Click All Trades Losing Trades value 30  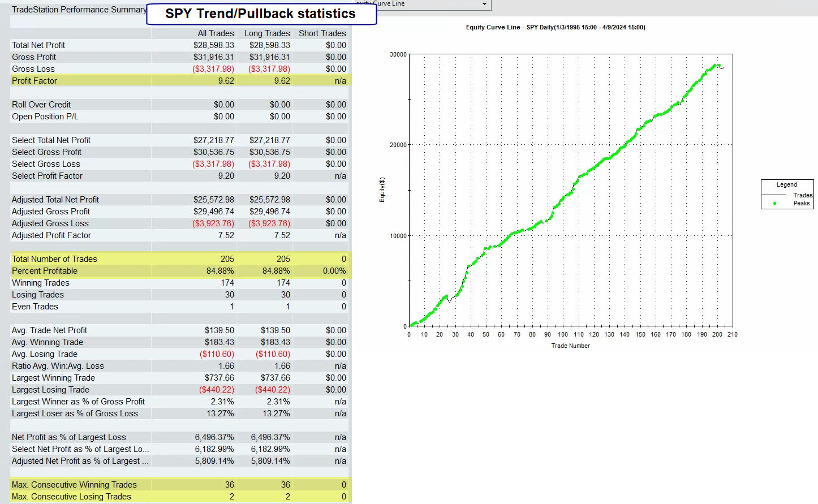coord(230,295)
